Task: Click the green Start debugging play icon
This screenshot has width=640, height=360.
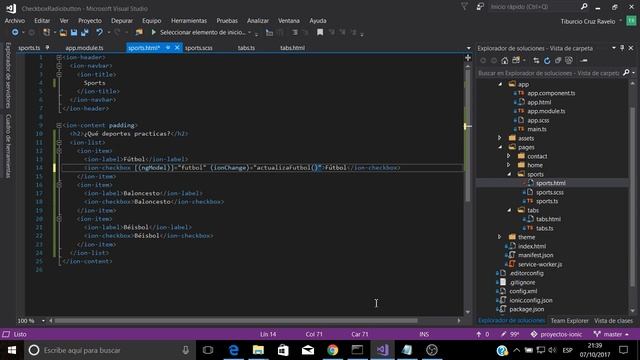Action: click(153, 32)
